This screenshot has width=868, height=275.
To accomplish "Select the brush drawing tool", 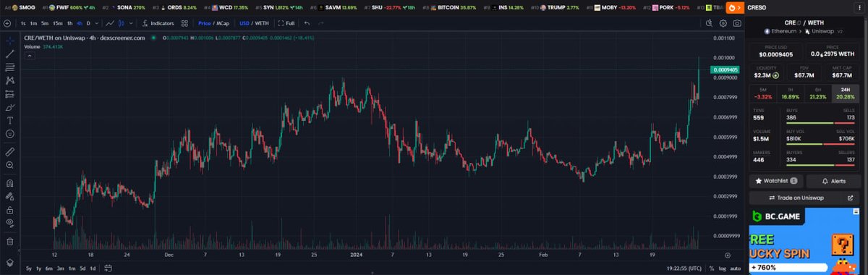I will (10, 107).
